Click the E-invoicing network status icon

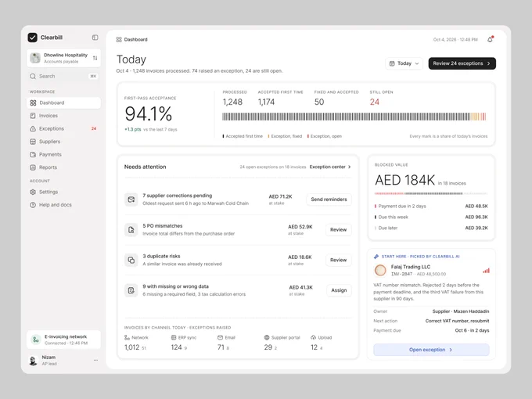coord(36,340)
